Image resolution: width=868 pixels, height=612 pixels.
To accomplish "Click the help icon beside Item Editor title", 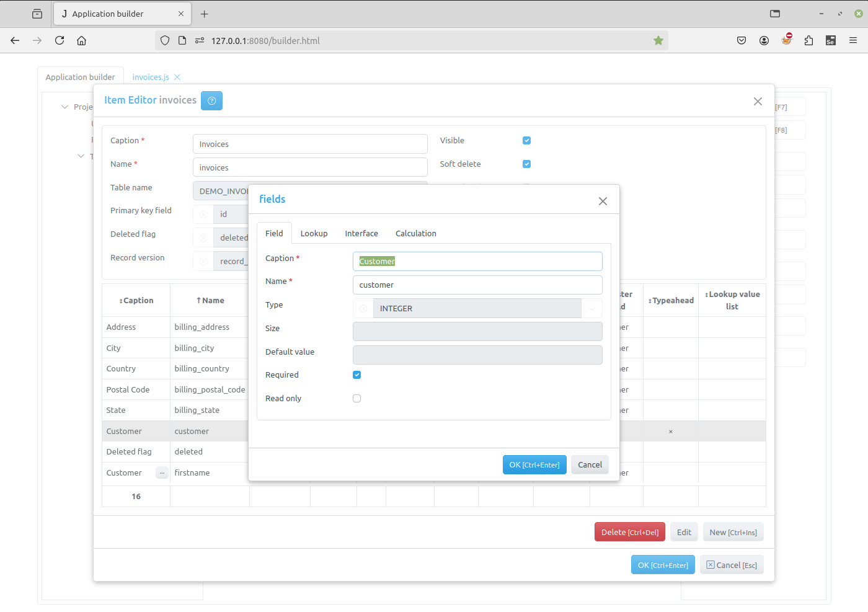I will [x=211, y=100].
